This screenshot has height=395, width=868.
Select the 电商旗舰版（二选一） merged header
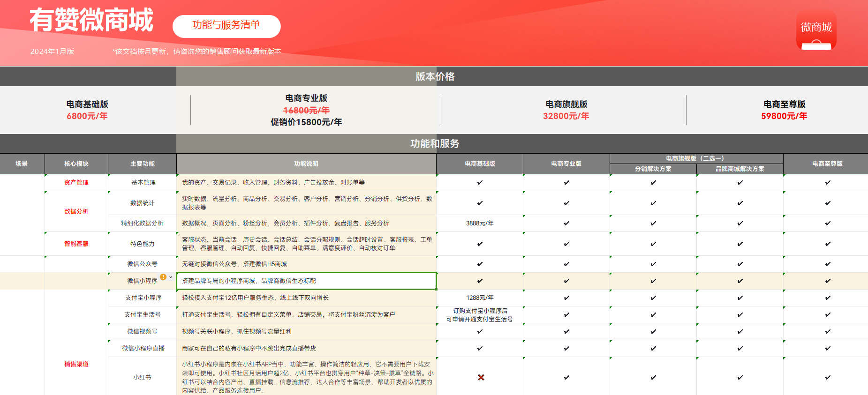[x=696, y=158]
